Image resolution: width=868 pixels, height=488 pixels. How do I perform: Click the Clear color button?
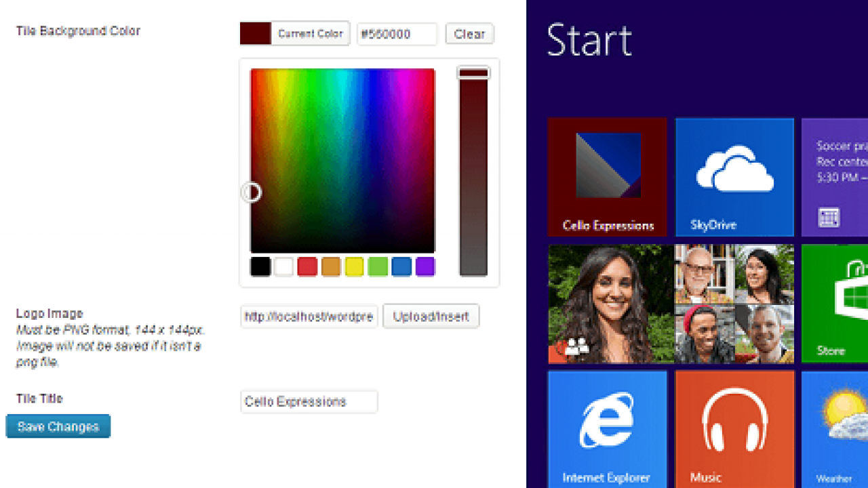pyautogui.click(x=469, y=34)
